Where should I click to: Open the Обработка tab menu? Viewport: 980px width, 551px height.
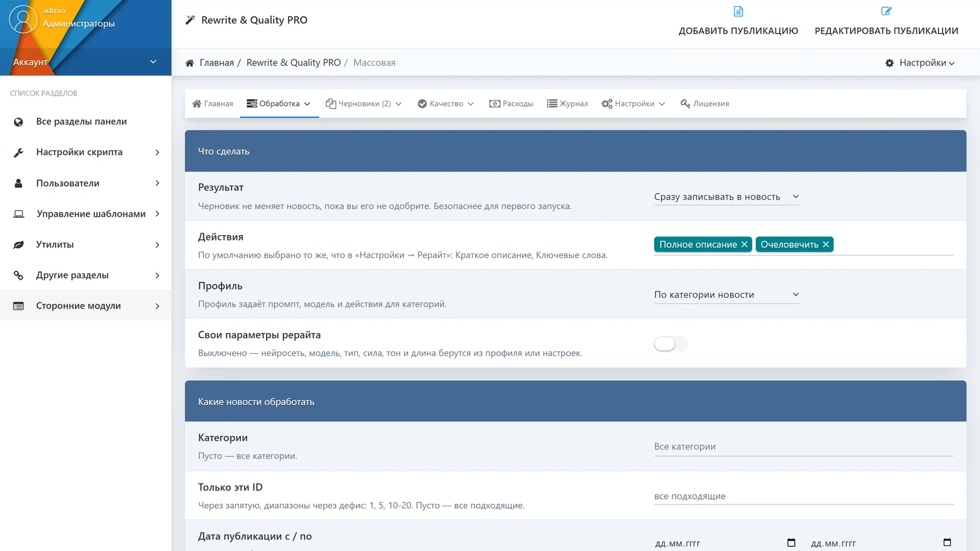[x=279, y=103]
